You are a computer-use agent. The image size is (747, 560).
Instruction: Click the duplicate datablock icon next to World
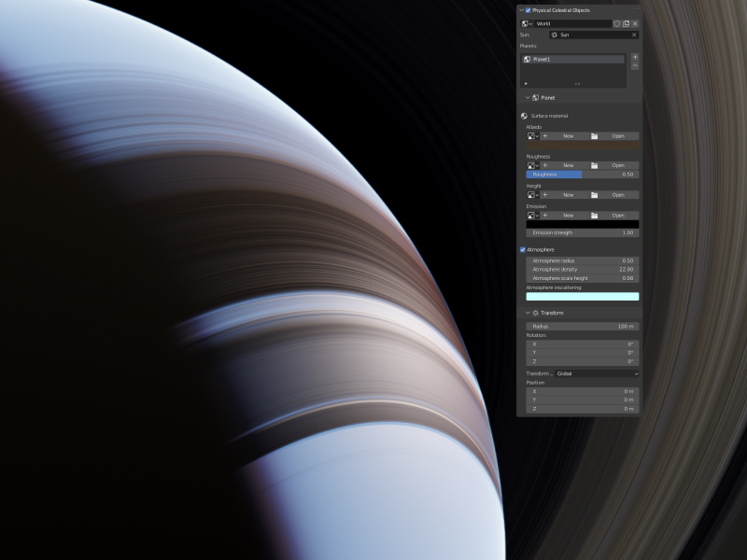[627, 23]
